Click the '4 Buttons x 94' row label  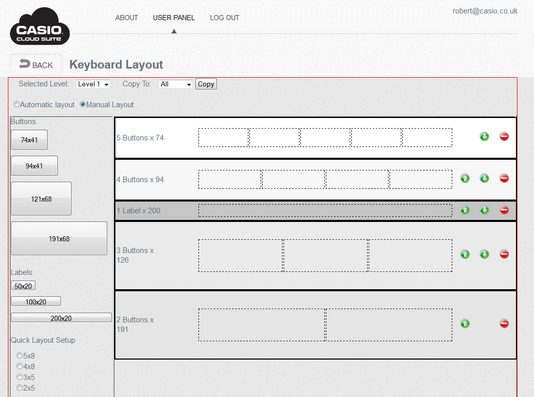coord(140,179)
